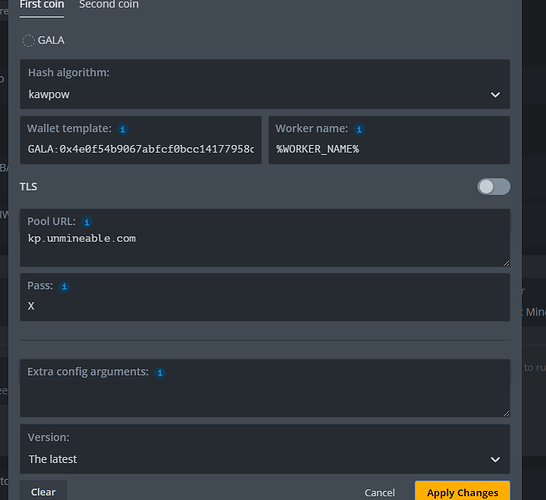Click the Pool URL info icon

tap(87, 222)
